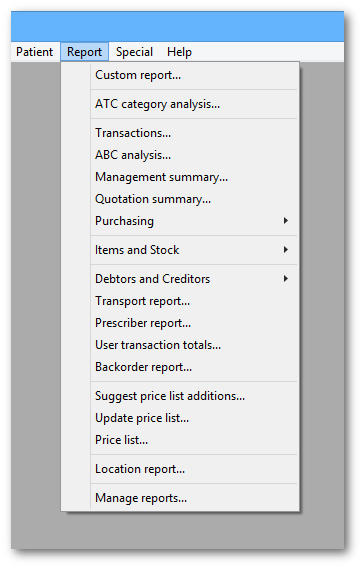This screenshot has width=363, height=568.
Task: Select Custom report... menu entry
Action: (x=180, y=75)
